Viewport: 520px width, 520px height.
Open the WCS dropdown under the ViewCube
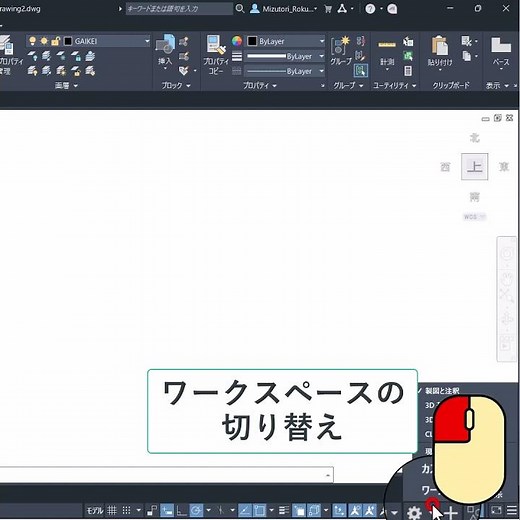point(475,217)
